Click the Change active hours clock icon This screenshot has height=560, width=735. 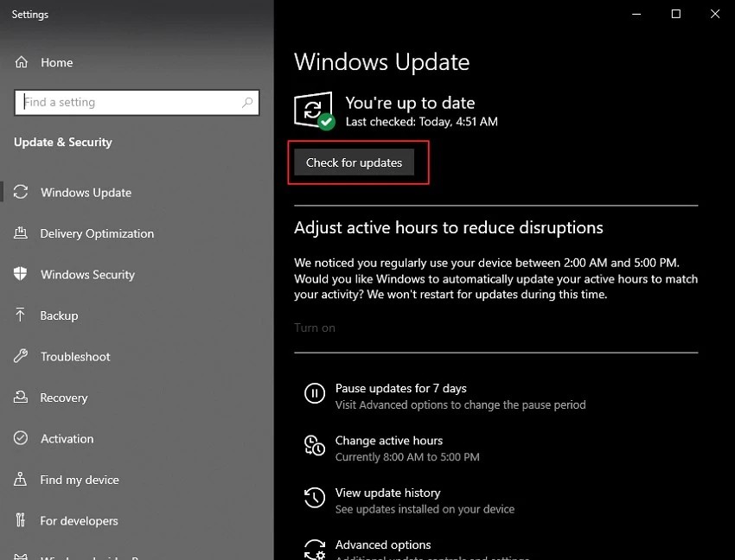pyautogui.click(x=315, y=445)
